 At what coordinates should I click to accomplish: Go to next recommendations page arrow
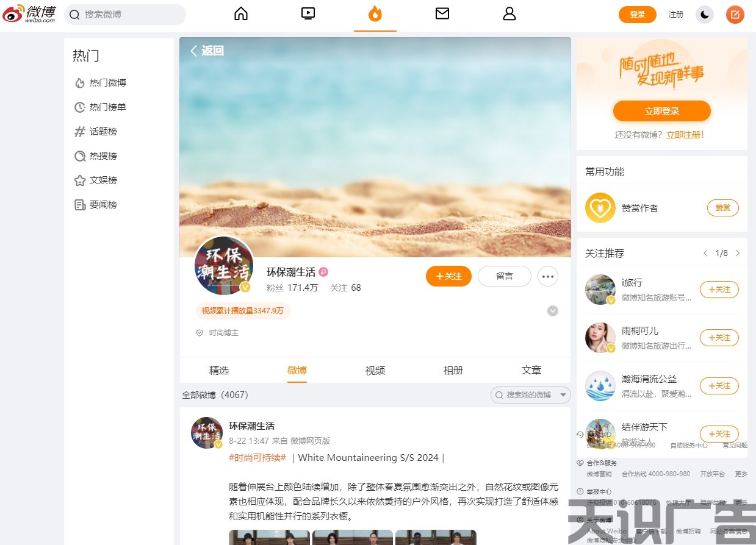tap(738, 253)
